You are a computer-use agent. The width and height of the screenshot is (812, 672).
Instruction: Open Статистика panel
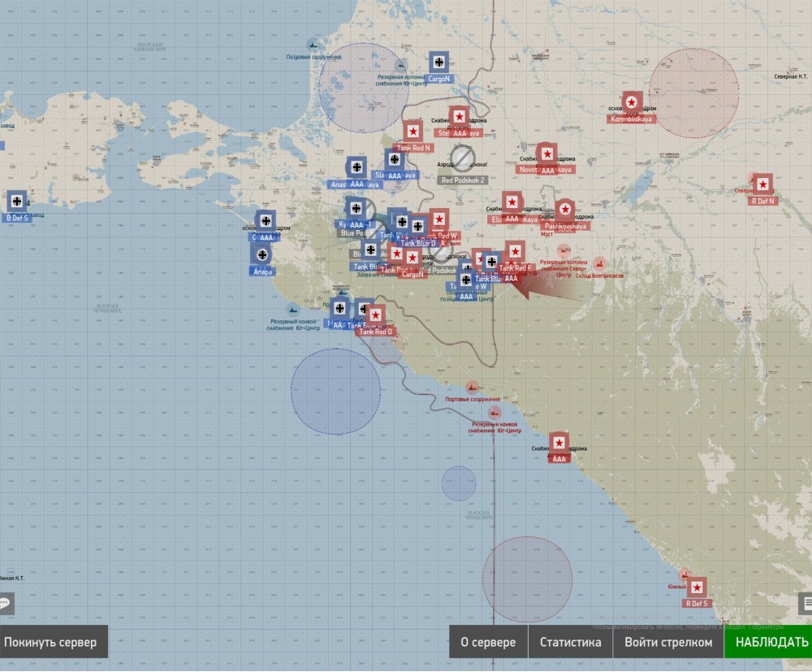pos(570,641)
